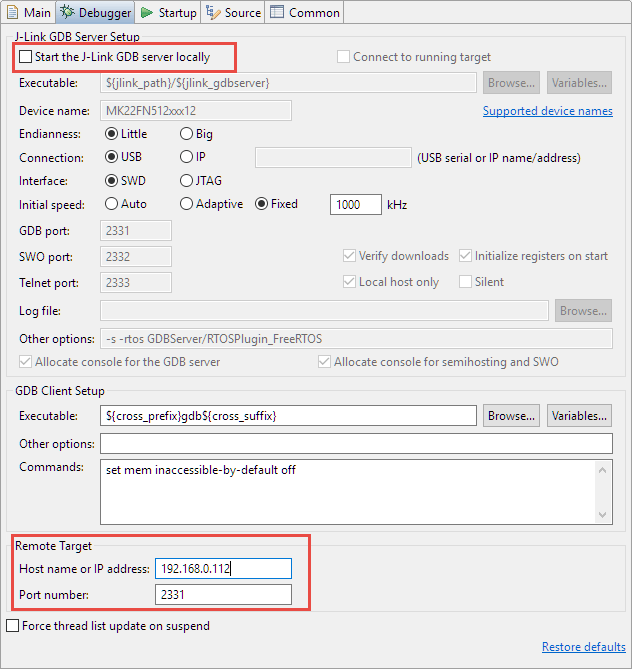Browse for GDB Client executable
Viewport: 632px width, 669px height.
point(511,416)
